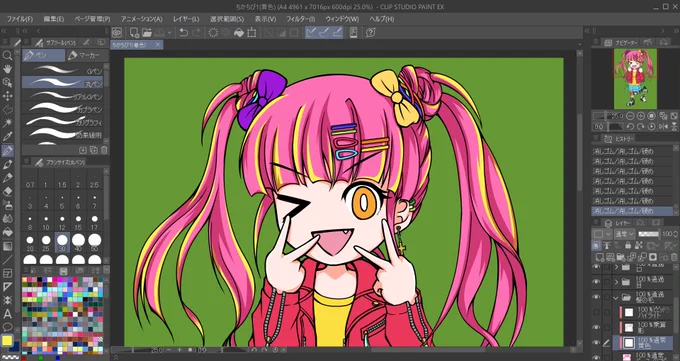Image resolution: width=680 pixels, height=361 pixels.
Task: Open the Navigator panel menu
Action: pos(595,42)
